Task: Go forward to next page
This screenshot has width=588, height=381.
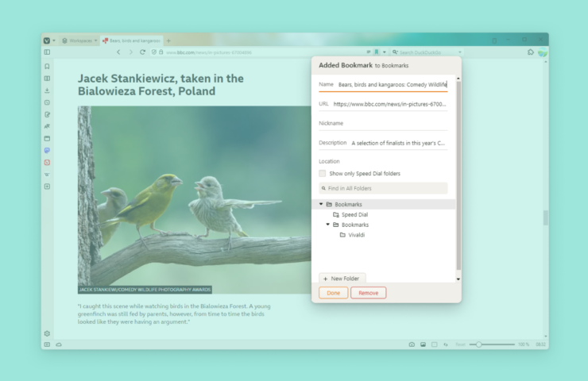Action: [x=130, y=52]
